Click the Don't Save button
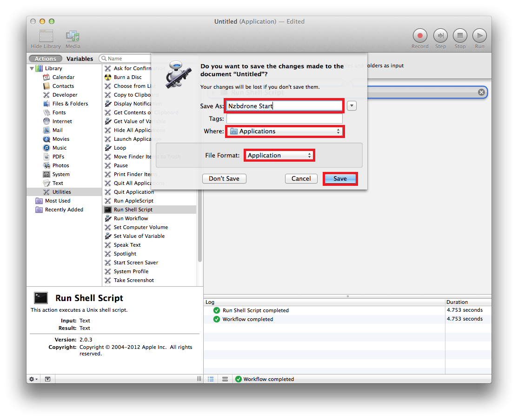 tap(224, 179)
